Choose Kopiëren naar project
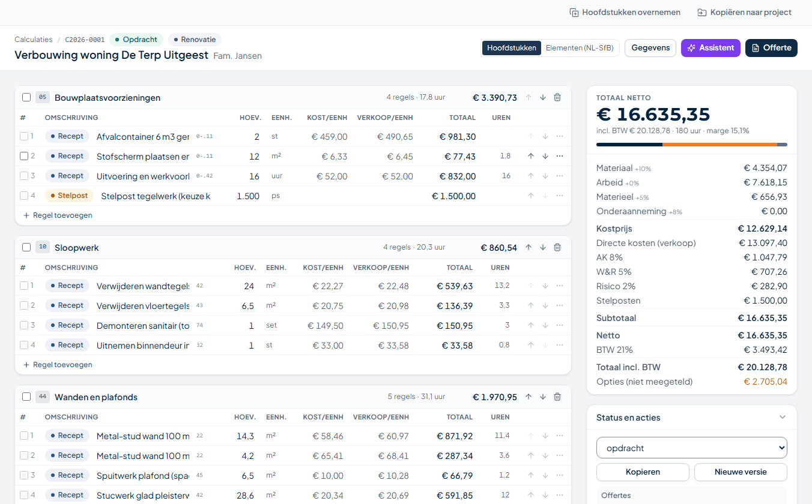Screen dimensions: 812x504 (x=744, y=12)
